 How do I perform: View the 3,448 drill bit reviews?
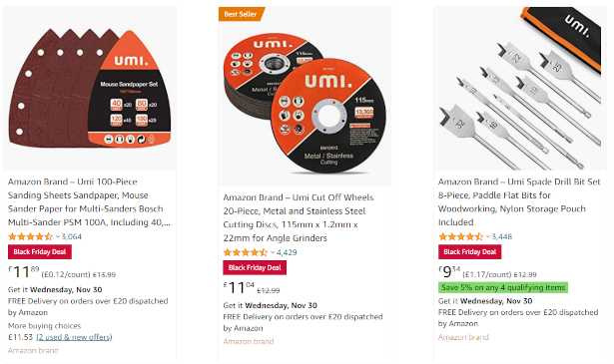(502, 236)
